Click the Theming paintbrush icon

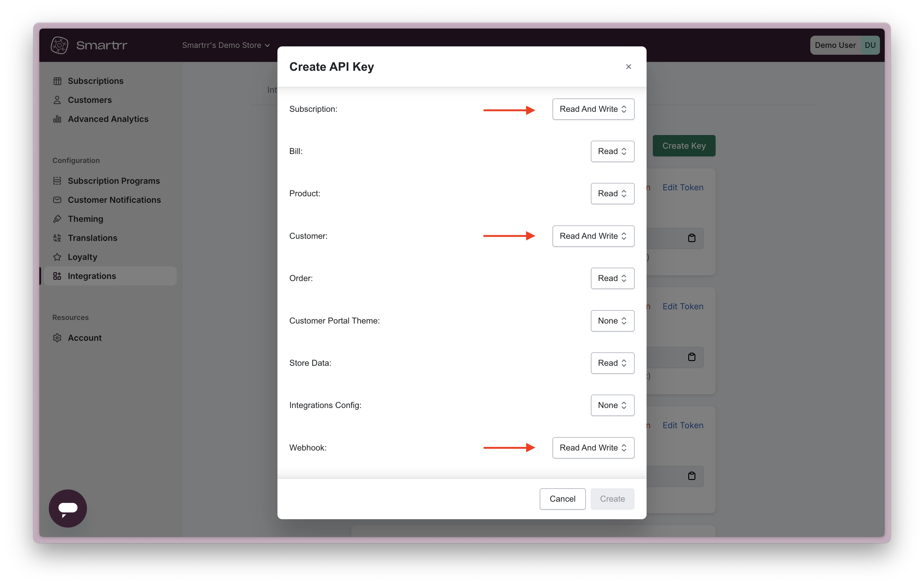pyautogui.click(x=57, y=219)
